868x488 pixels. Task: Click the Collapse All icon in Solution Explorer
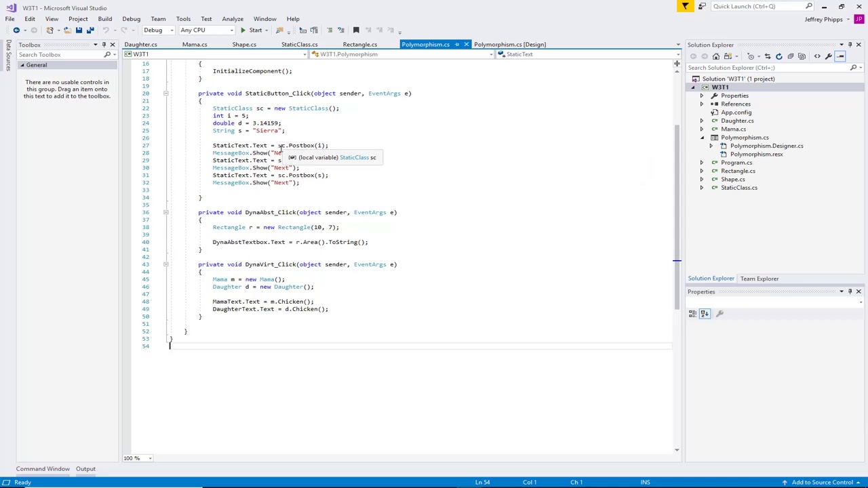(791, 56)
